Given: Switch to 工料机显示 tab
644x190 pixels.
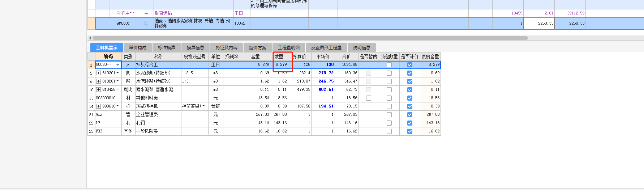Looking at the screenshot, I should 107,48.
